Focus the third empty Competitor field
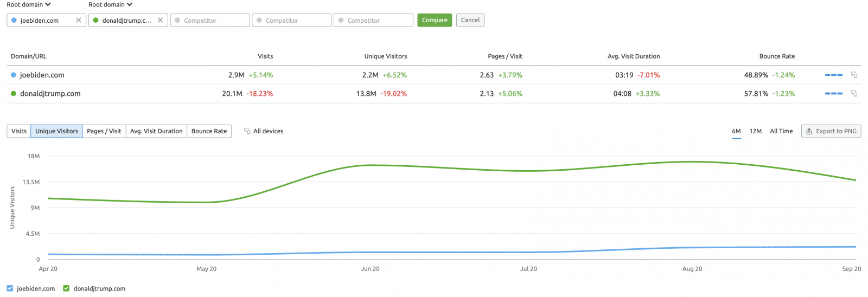 click(x=373, y=20)
